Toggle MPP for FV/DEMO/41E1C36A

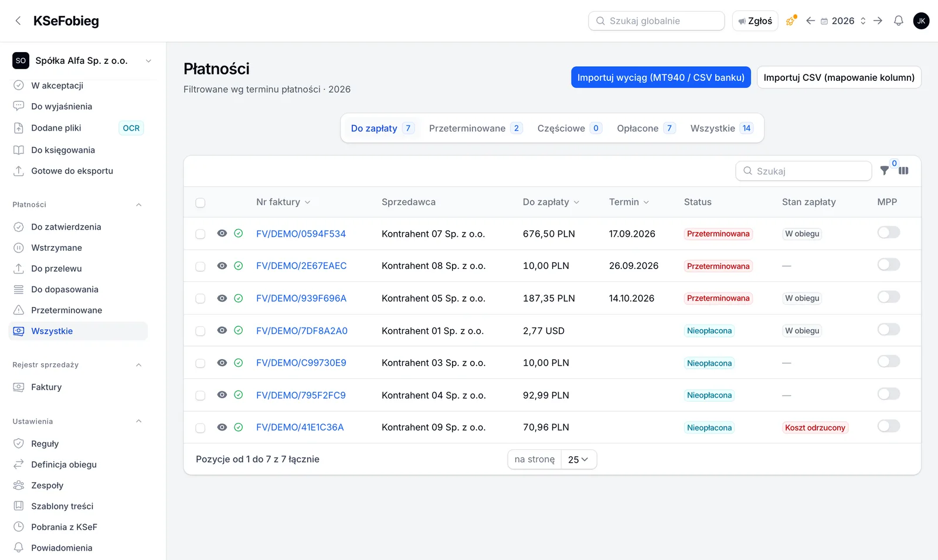888,426
